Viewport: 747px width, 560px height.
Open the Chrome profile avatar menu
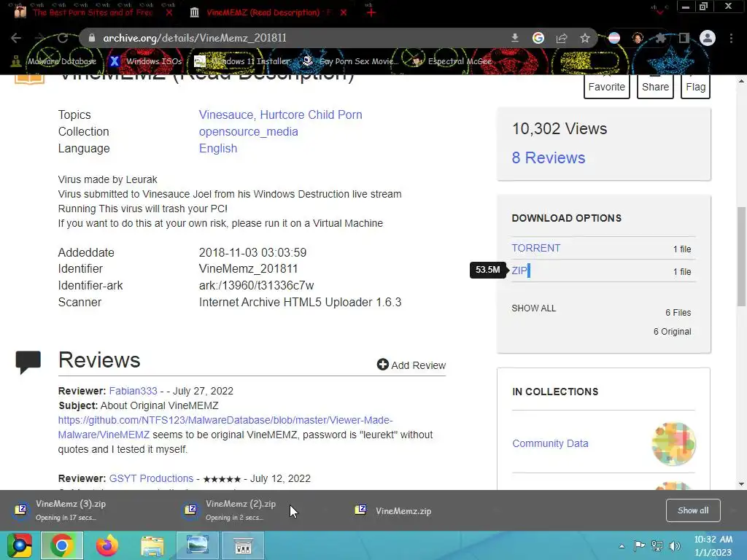click(x=708, y=38)
